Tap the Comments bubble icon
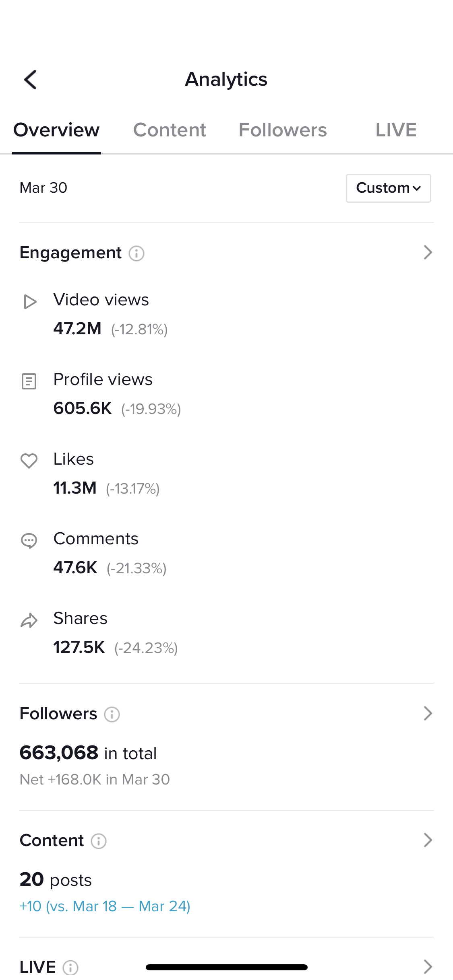The height and width of the screenshot is (980, 453). pyautogui.click(x=29, y=541)
